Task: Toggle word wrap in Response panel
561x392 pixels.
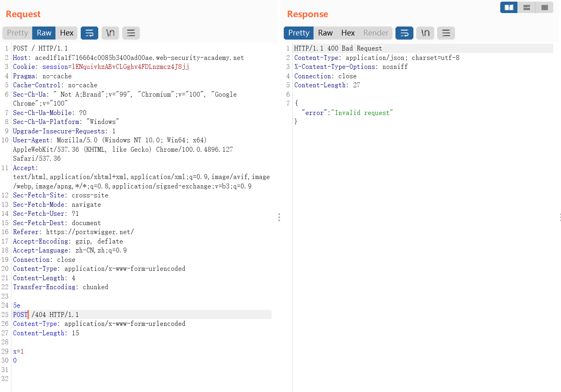Action: click(404, 33)
